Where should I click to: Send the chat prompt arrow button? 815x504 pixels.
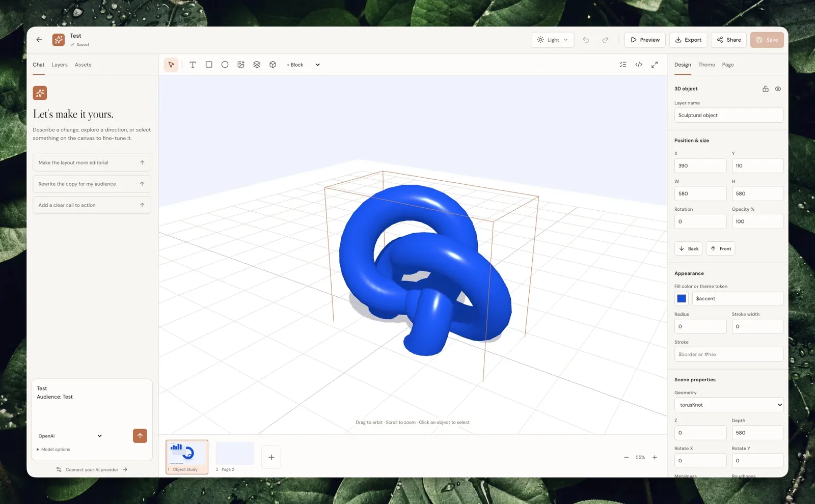point(140,436)
